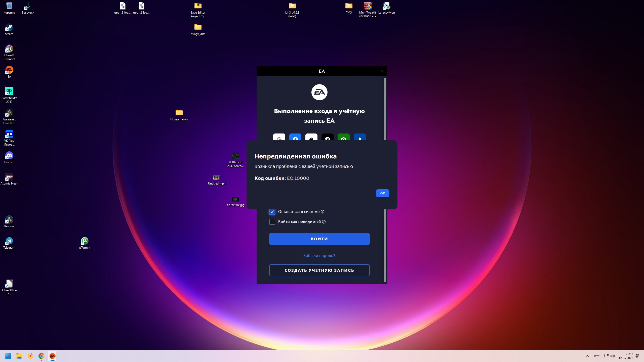Screen dimensions: 644x362
Task: Click the ВОЙТИ sign-in button
Action: (319, 239)
